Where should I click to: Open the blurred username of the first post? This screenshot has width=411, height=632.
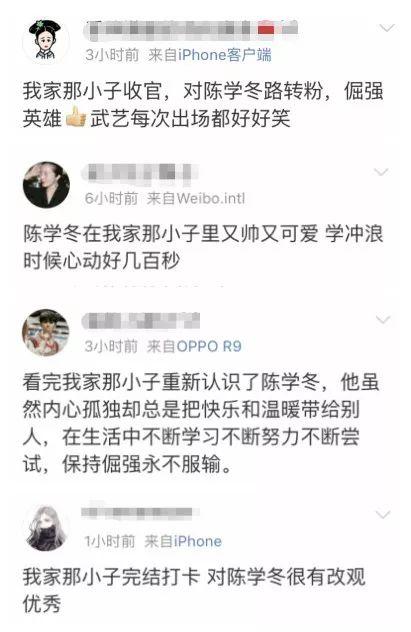pyautogui.click(x=191, y=30)
